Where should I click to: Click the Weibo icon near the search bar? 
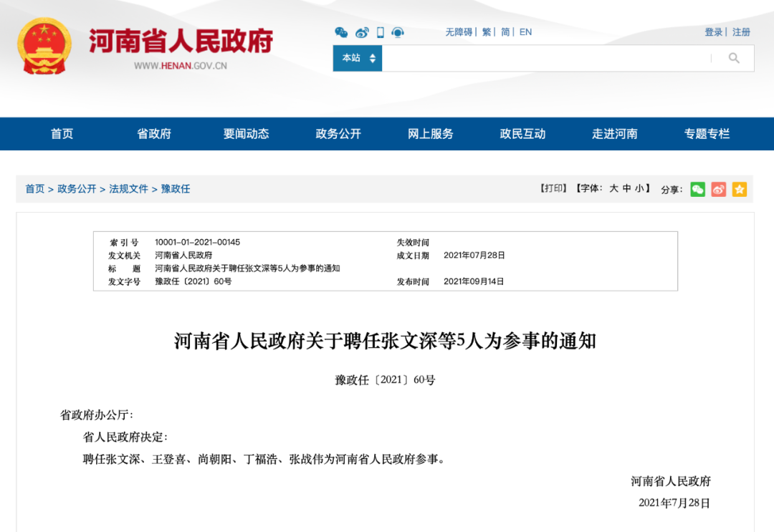(x=361, y=32)
